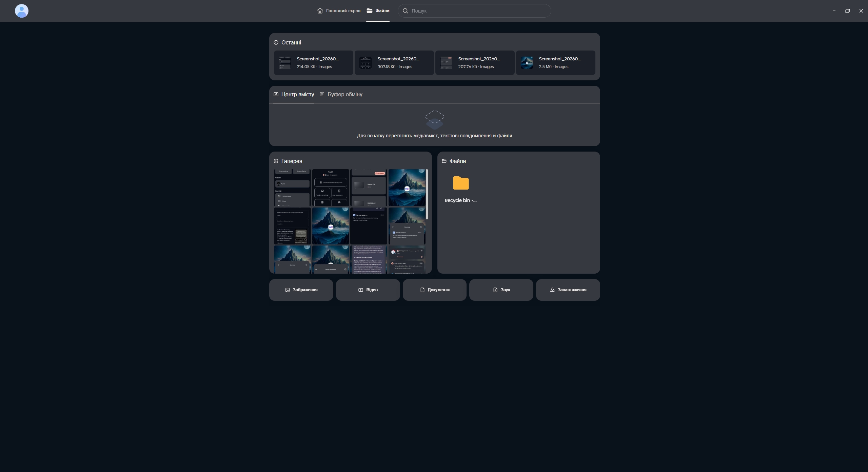Click the magnifier search icon

(405, 11)
